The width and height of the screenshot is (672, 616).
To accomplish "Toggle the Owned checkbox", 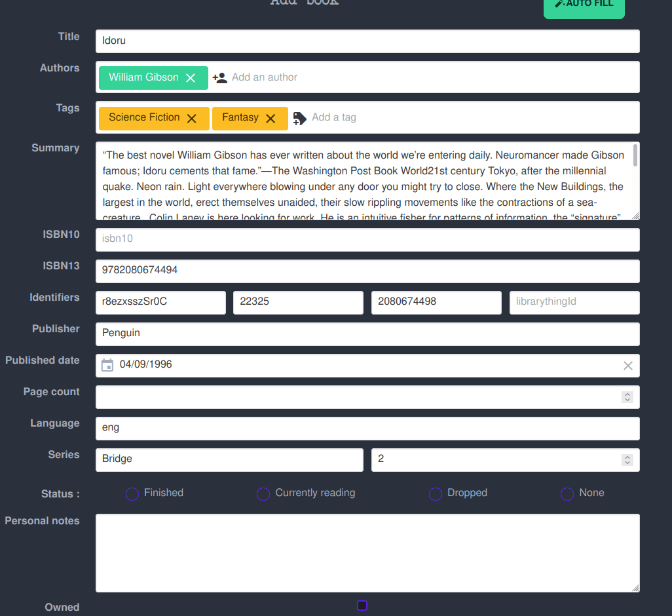I will tap(362, 606).
